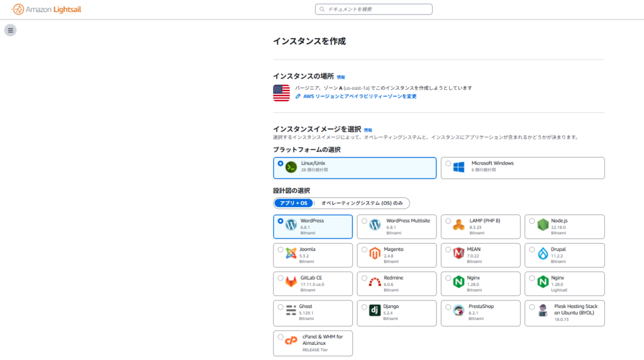This screenshot has height=360, width=644.
Task: Click the Microsoft Windows logo icon
Action: point(459,166)
